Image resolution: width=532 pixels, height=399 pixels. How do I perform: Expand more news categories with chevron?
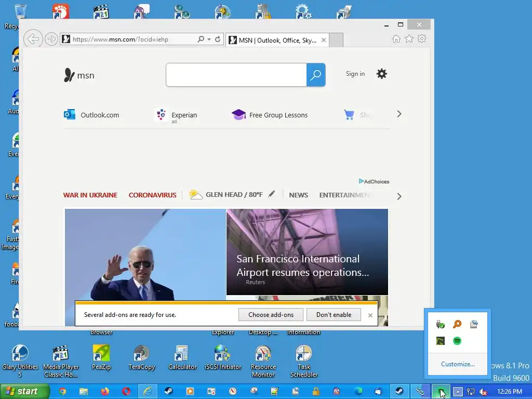pyautogui.click(x=399, y=196)
